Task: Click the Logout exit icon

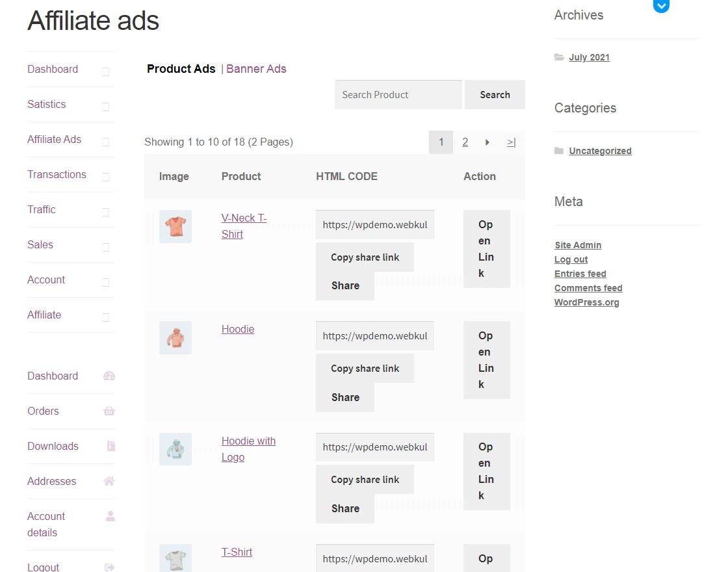Action: coord(109,567)
